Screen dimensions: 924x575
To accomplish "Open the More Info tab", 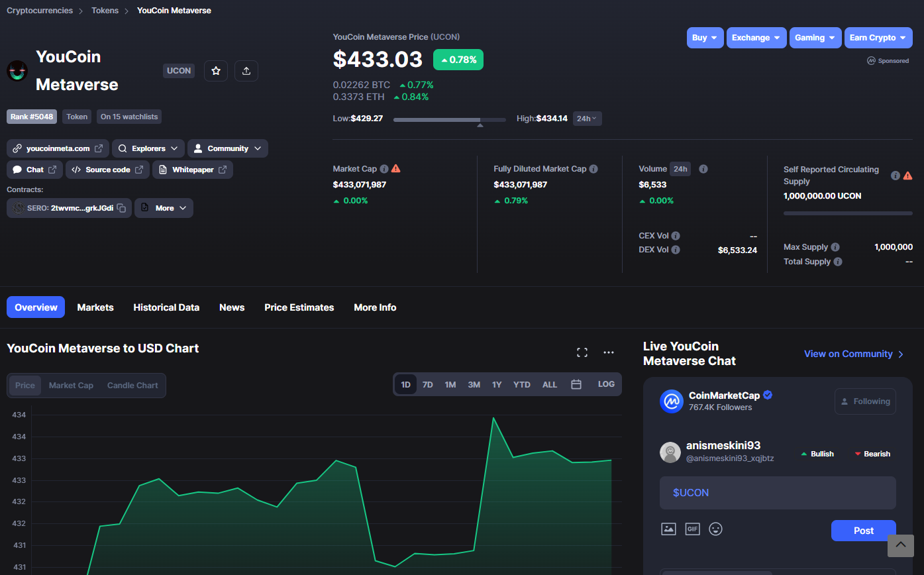I will (375, 307).
